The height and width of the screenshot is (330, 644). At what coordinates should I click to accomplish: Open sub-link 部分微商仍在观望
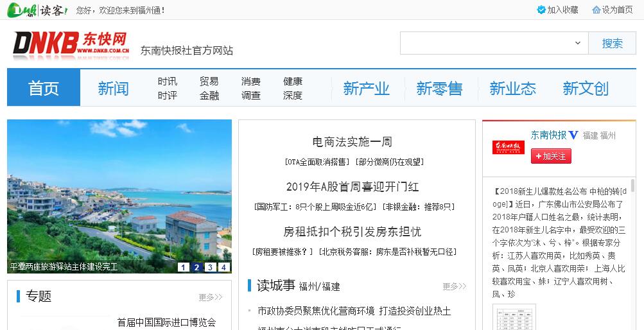coord(390,162)
